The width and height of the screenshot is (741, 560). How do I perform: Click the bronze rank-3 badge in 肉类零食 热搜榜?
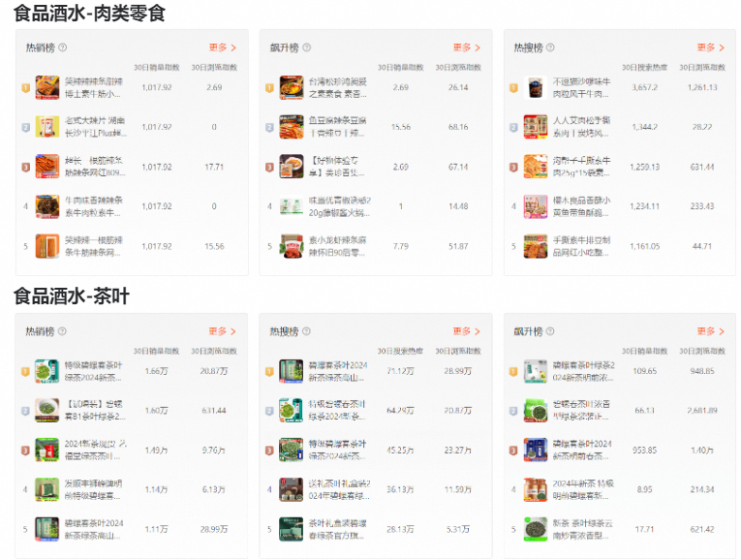[514, 167]
